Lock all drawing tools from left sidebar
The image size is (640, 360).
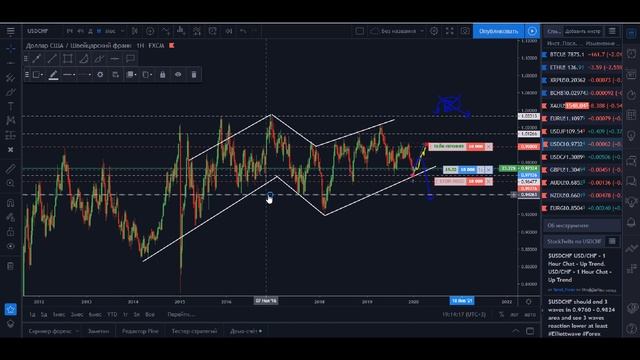coord(10,232)
